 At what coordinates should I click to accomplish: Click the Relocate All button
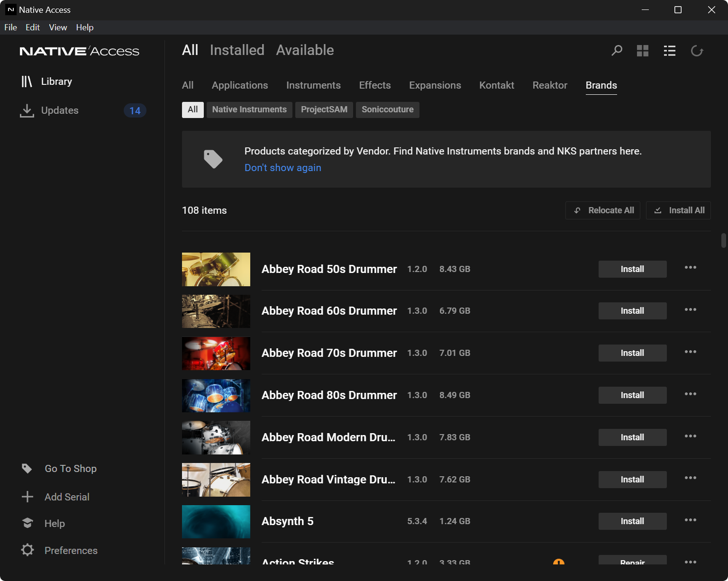click(x=603, y=210)
